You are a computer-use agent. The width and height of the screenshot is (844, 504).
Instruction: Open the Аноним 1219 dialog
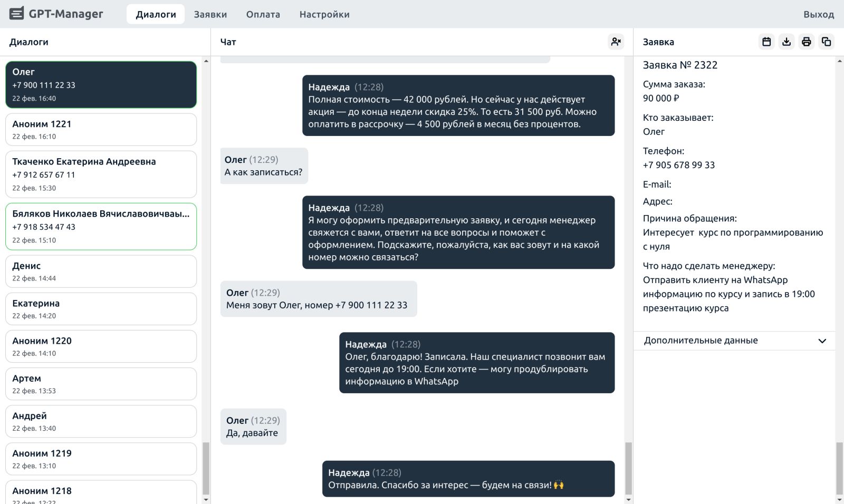(101, 459)
